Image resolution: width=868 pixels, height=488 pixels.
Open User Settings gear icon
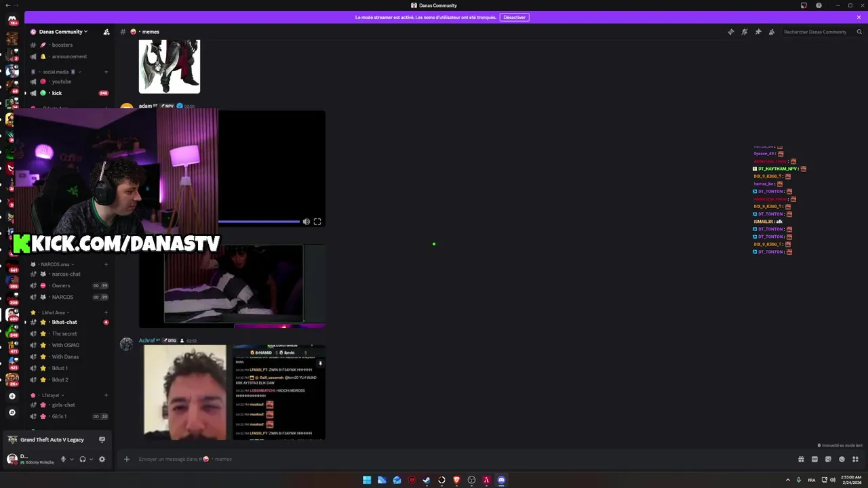click(102, 459)
